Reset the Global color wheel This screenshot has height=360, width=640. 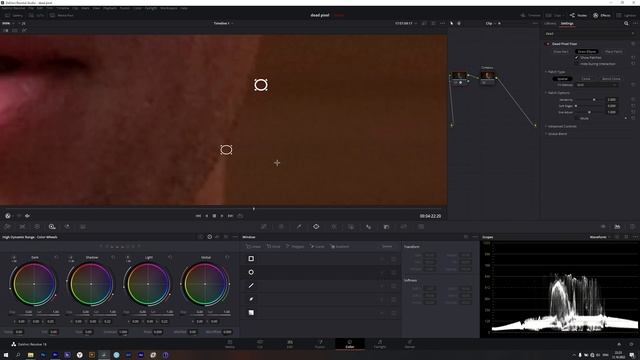click(x=227, y=257)
